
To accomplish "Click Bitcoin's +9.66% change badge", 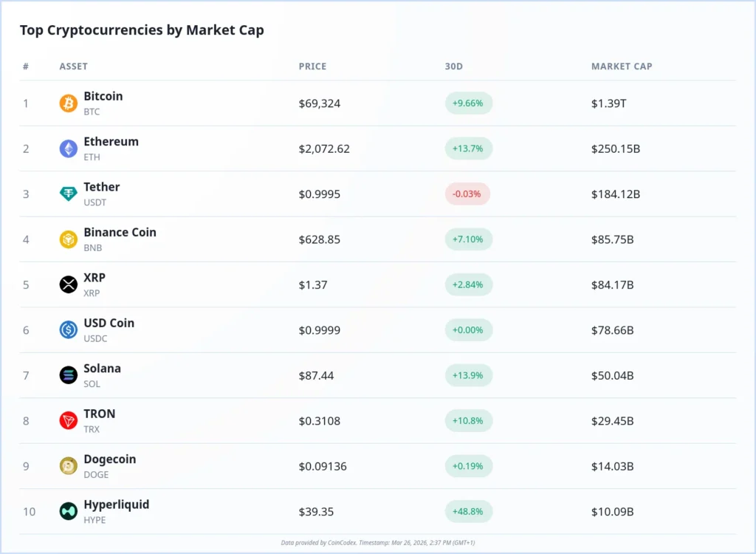I will (x=468, y=103).
